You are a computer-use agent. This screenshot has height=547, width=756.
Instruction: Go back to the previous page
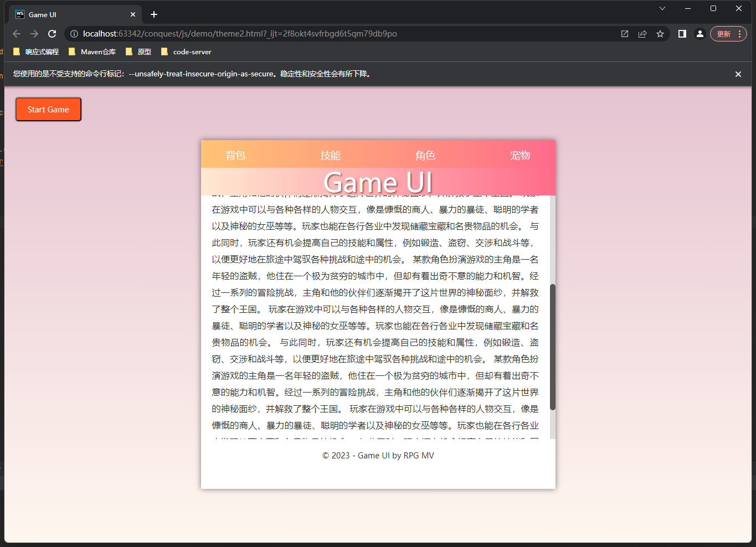coord(17,34)
